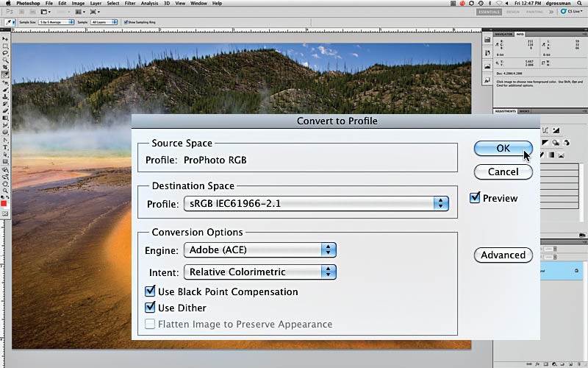Select the Brush tool

click(x=5, y=90)
